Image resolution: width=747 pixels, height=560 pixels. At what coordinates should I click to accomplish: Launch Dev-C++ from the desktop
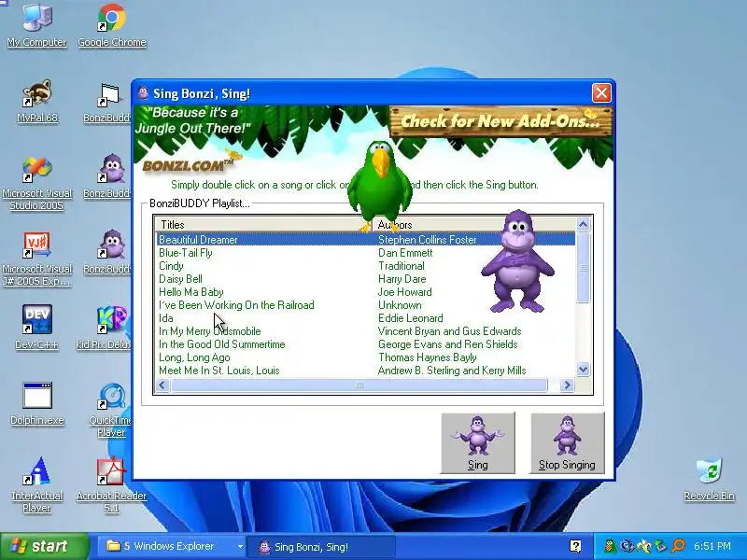[36, 328]
